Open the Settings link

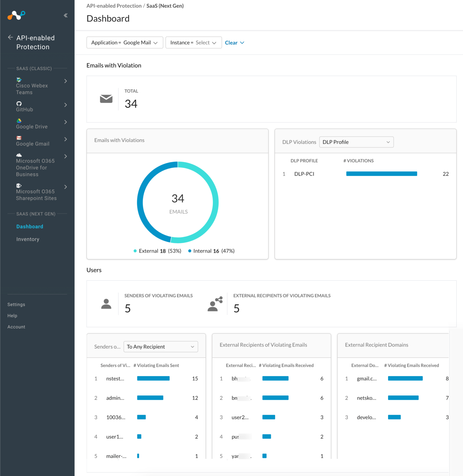16,304
